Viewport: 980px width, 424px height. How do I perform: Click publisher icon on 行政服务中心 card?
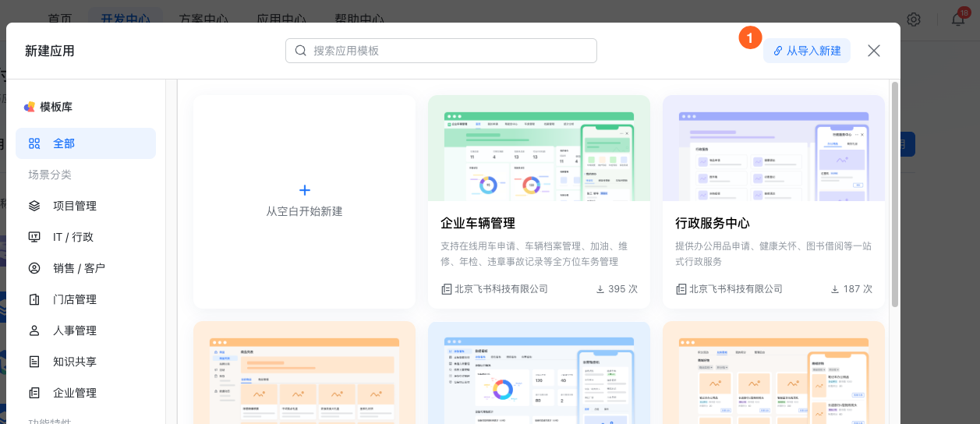(x=681, y=289)
